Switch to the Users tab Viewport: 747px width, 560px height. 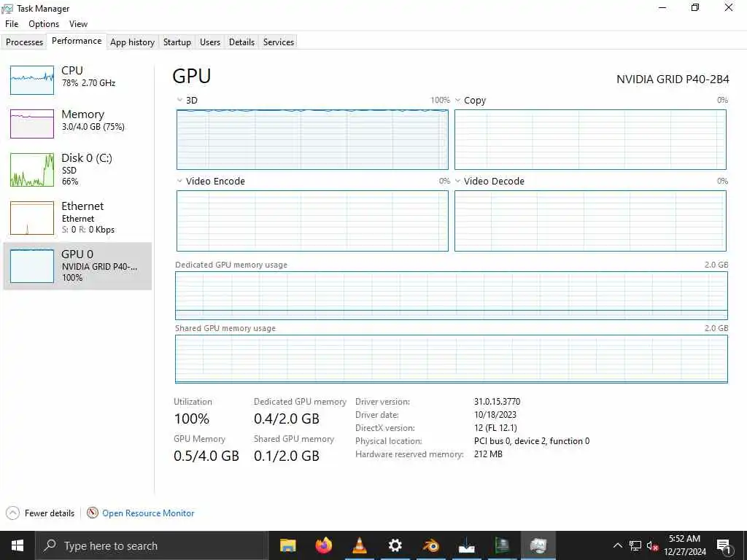[x=210, y=42]
